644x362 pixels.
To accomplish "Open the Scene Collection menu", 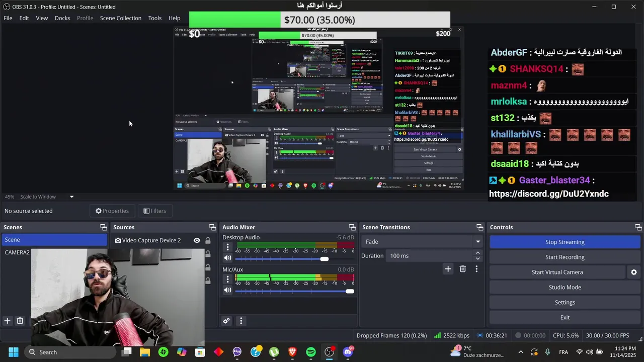I will (x=121, y=18).
